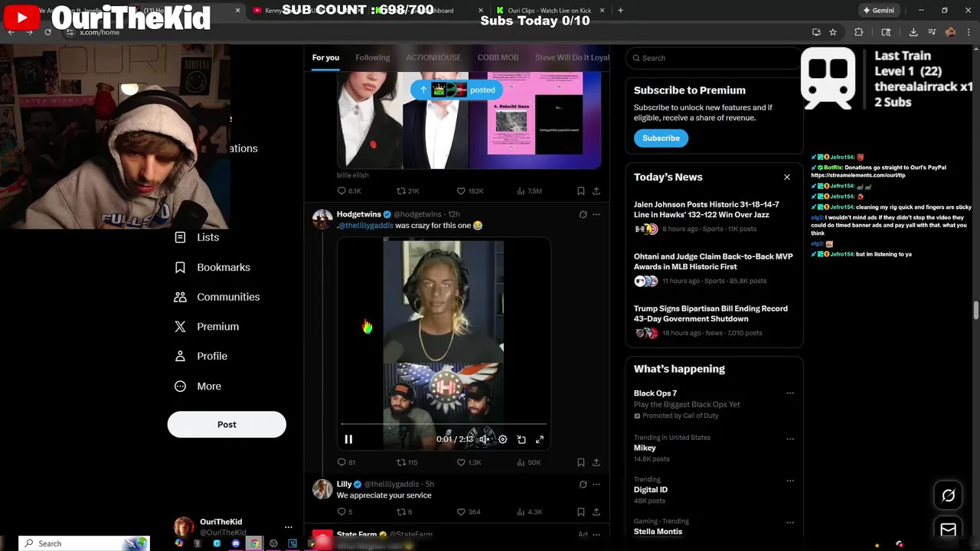Like the Hodgetwins post with 1.3K likes
The image size is (980, 551).
pyautogui.click(x=469, y=462)
